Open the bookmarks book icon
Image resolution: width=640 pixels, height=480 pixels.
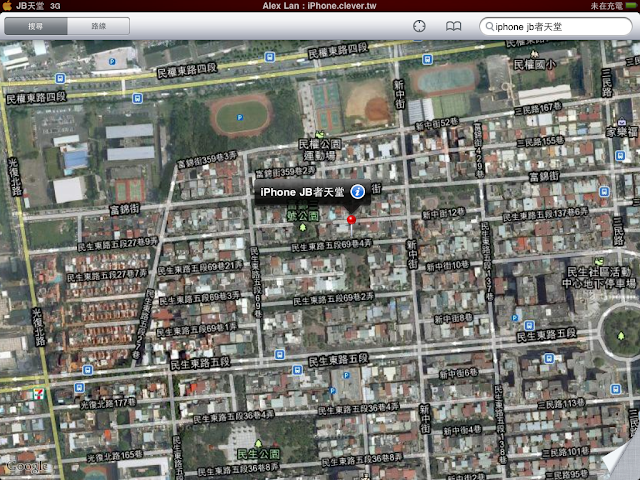pyautogui.click(x=453, y=26)
